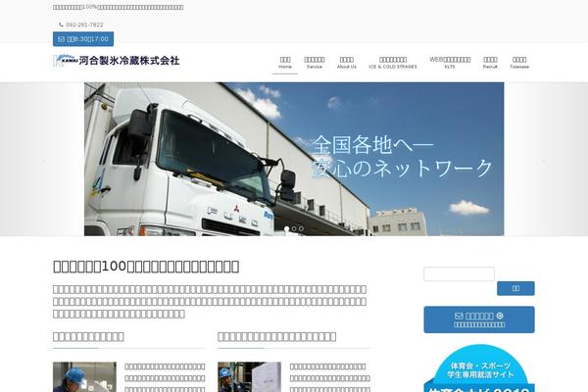The height and width of the screenshot is (392, 588).
Task: Click the envelope icon in 8:30-17:00 button
Action: click(62, 39)
